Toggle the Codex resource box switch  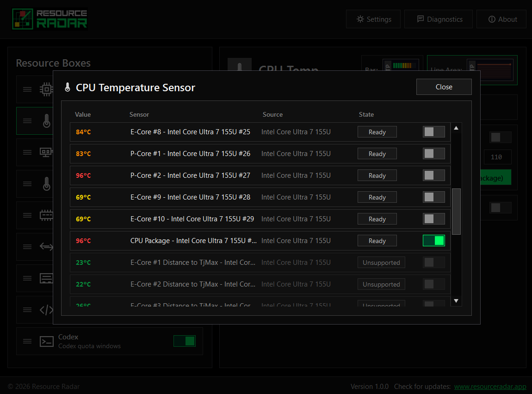(x=184, y=341)
